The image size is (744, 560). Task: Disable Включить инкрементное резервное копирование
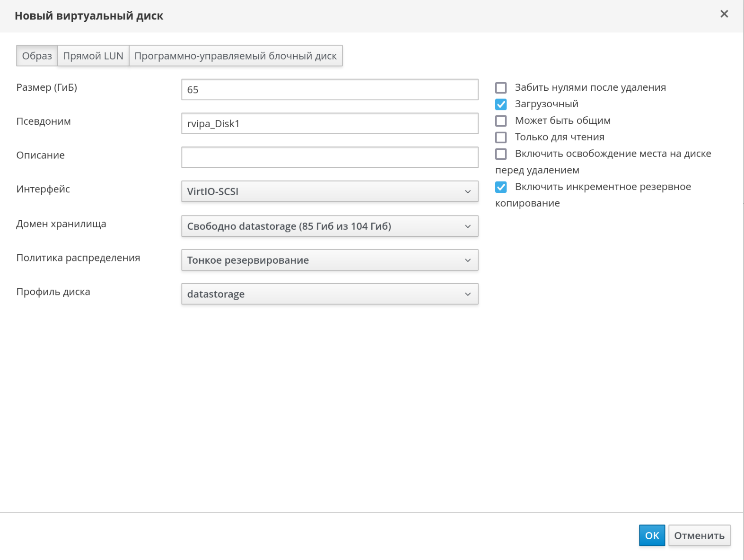point(501,187)
